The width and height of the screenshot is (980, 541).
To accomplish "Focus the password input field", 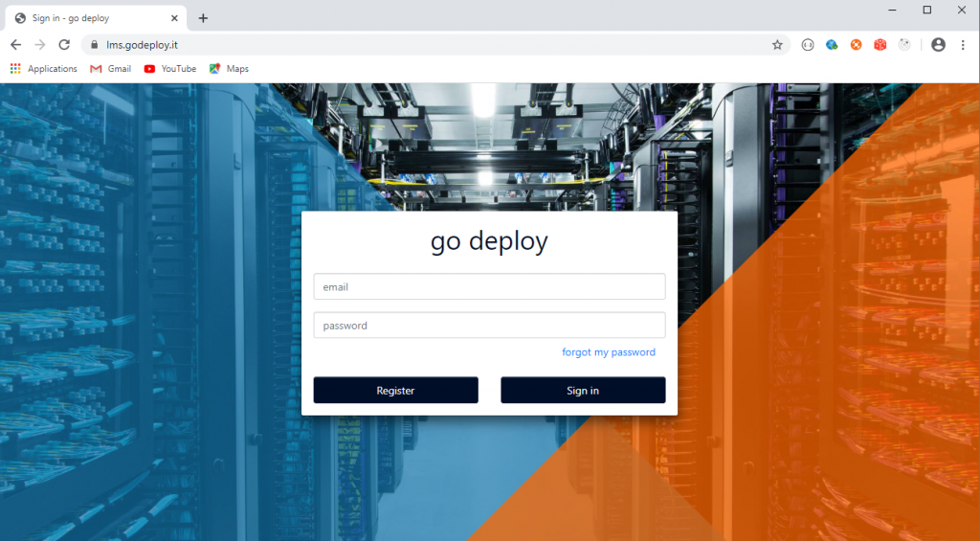I will coord(489,326).
